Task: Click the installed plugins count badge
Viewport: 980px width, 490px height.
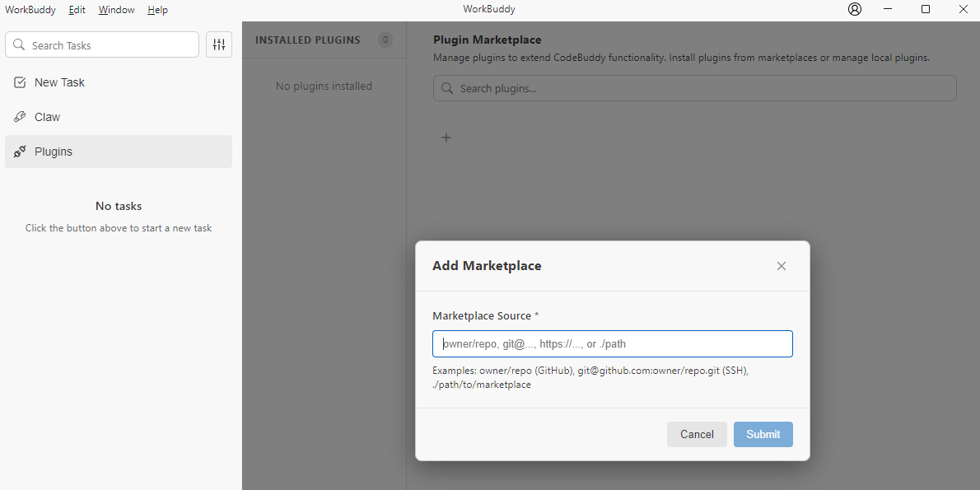Action: [385, 40]
